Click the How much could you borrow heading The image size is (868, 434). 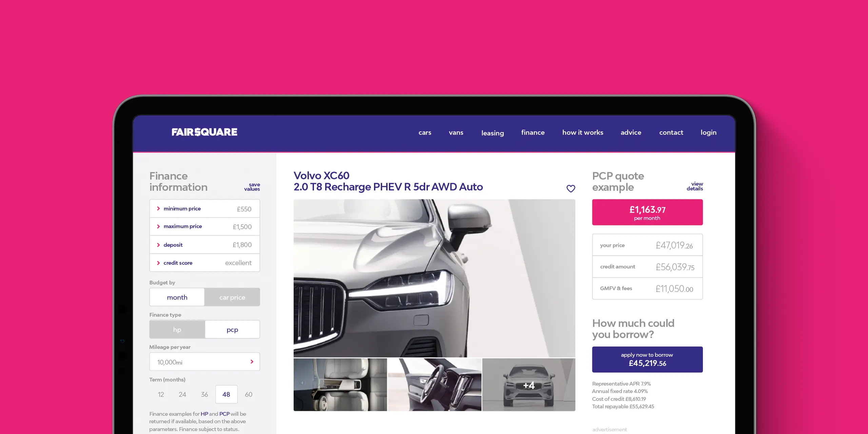click(x=633, y=329)
